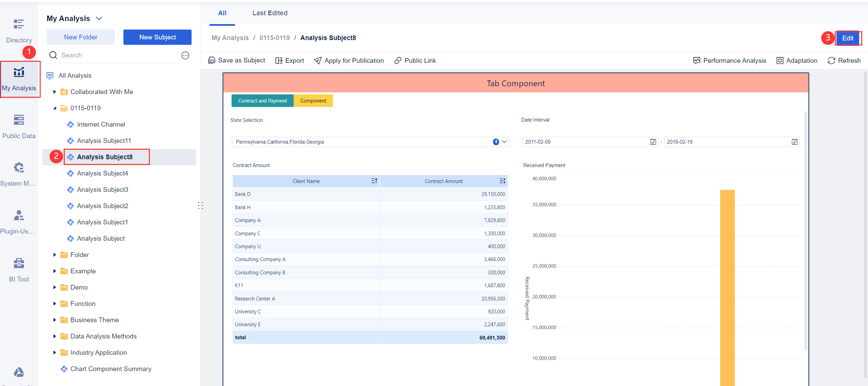Sort the Client Name column
The image size is (868, 386).
[374, 181]
